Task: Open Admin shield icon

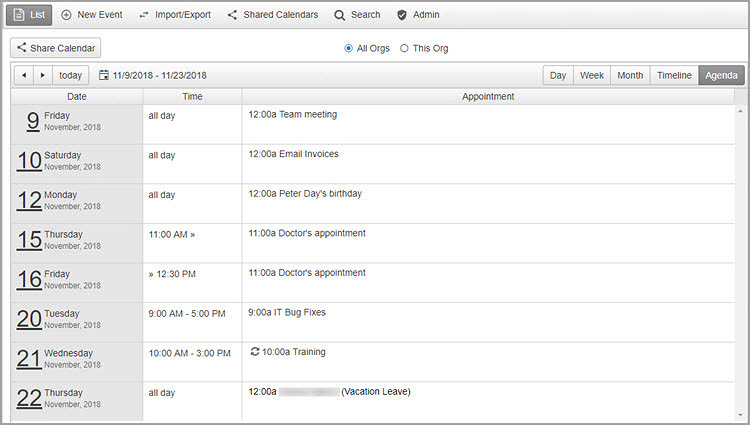Action: [x=402, y=15]
